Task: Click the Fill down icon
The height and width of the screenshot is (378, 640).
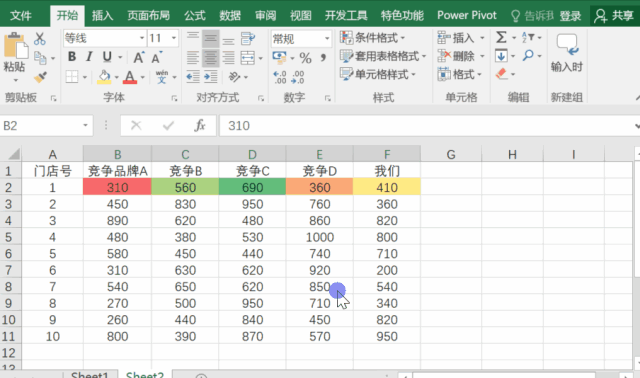Action: pyautogui.click(x=501, y=56)
